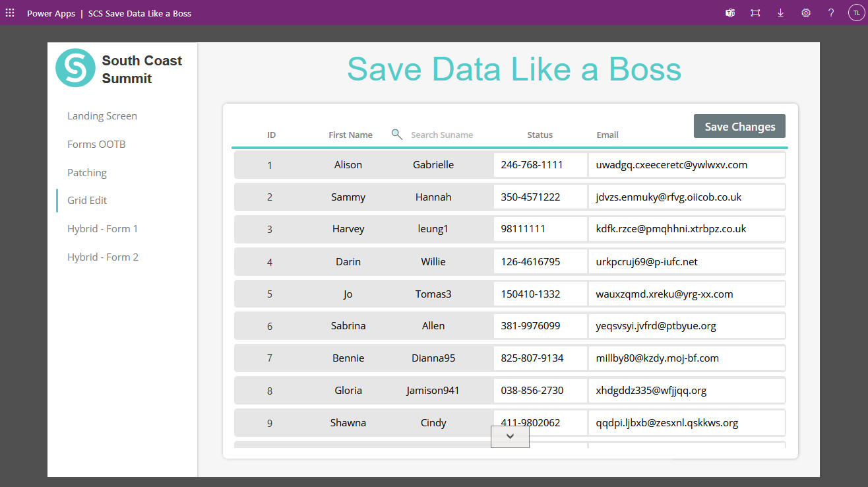
Task: Click first name Sabrina
Action: [x=348, y=326]
